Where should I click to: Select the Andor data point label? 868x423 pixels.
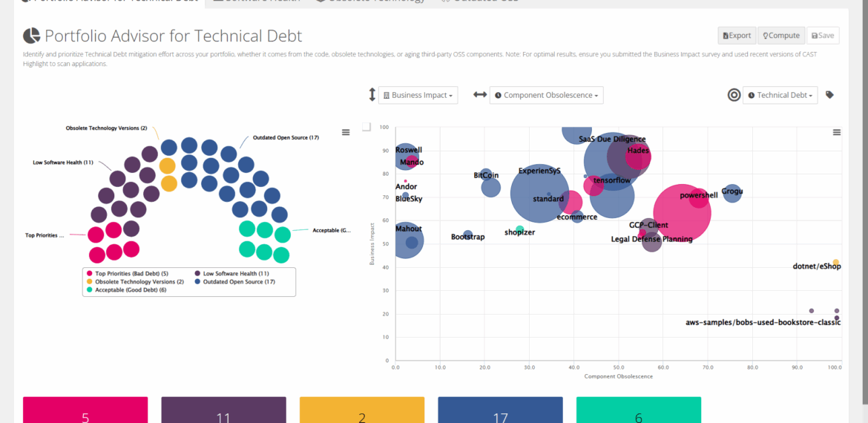pos(407,186)
